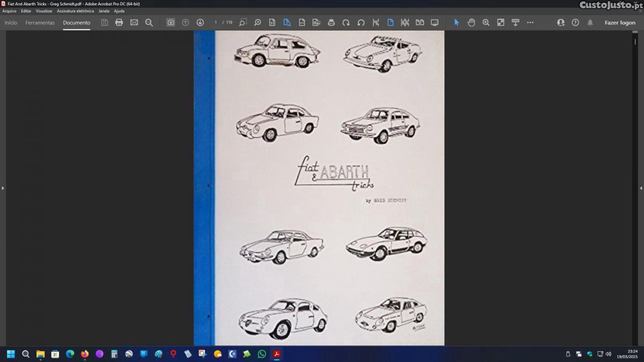
Task: Activate the arrow Selection tool
Action: tap(457, 23)
